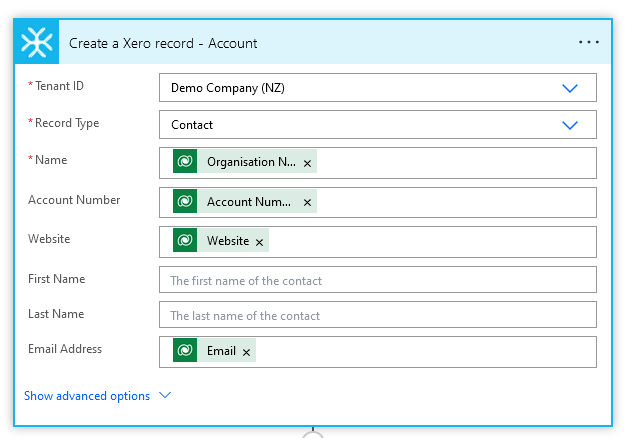625x438 pixels.
Task: Open the three-dot action menu
Action: pyautogui.click(x=589, y=42)
